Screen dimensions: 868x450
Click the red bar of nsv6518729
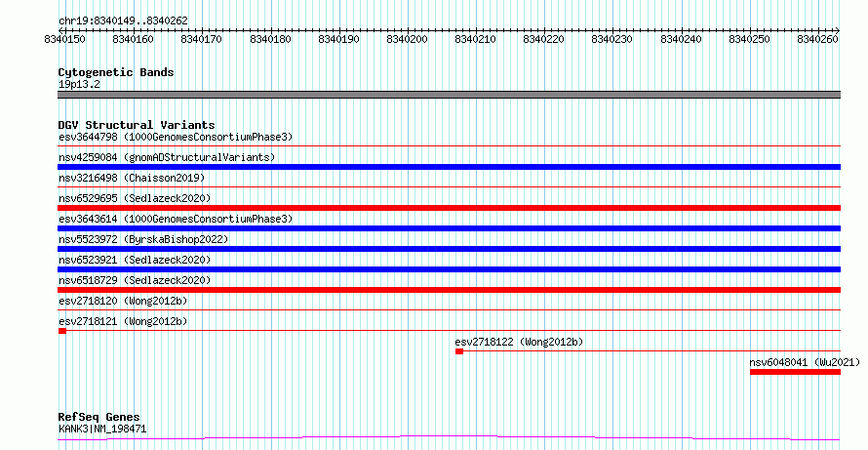pyautogui.click(x=449, y=290)
